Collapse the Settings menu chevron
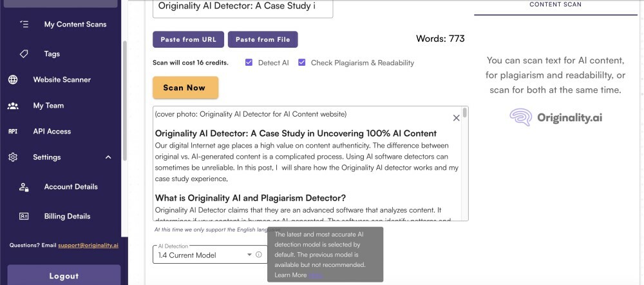 coord(108,157)
